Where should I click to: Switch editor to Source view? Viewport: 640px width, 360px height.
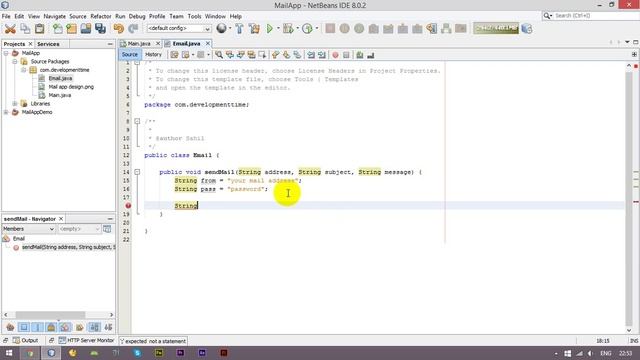(x=130, y=54)
